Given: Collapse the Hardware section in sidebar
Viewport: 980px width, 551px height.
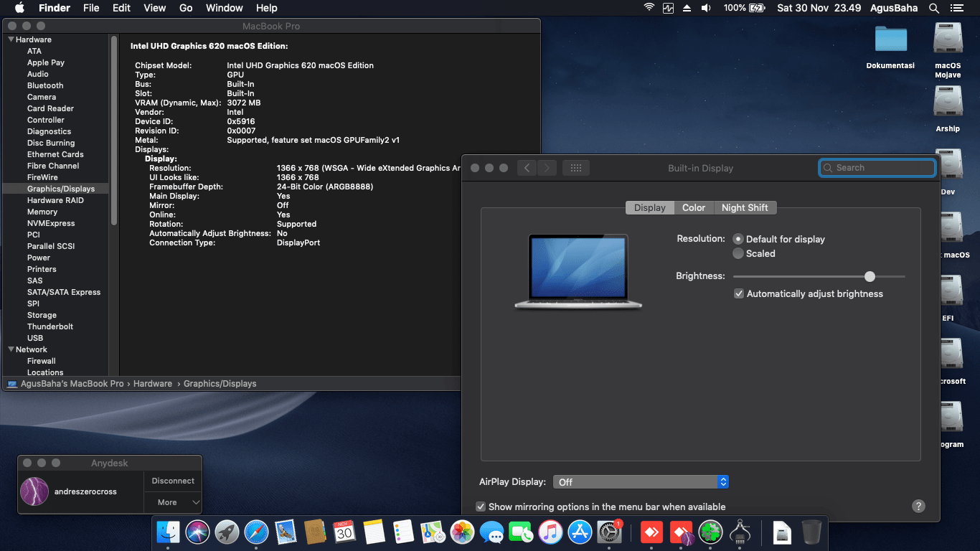Looking at the screenshot, I should tap(11, 39).
